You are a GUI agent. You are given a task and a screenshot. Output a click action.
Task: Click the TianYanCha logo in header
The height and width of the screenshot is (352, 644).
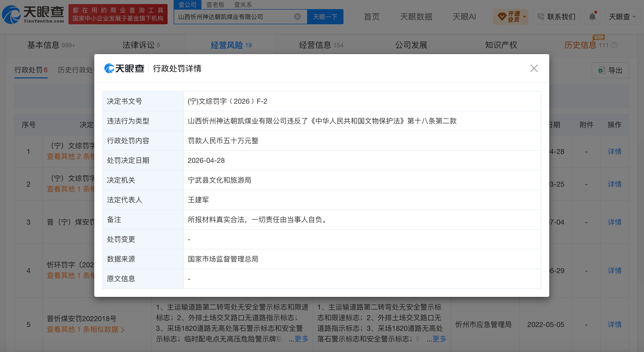click(x=33, y=14)
